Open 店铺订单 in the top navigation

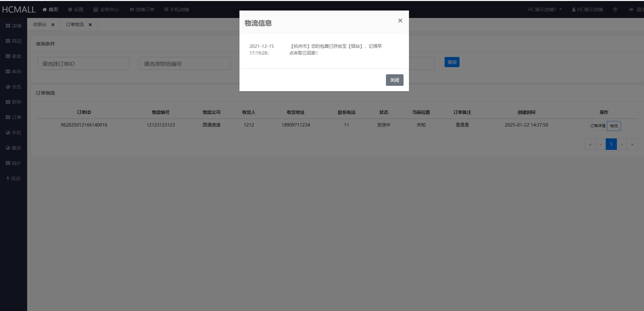click(x=142, y=9)
